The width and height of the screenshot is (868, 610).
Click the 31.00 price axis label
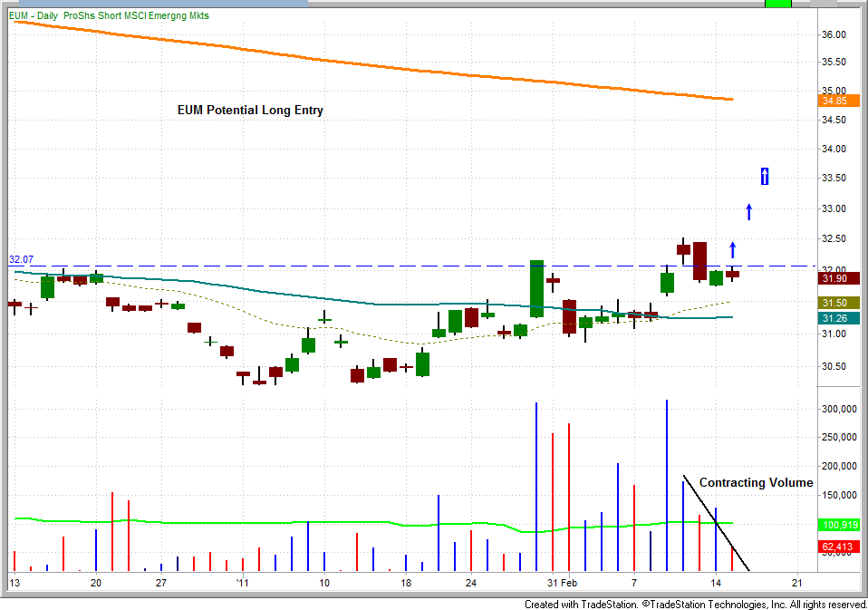click(834, 334)
